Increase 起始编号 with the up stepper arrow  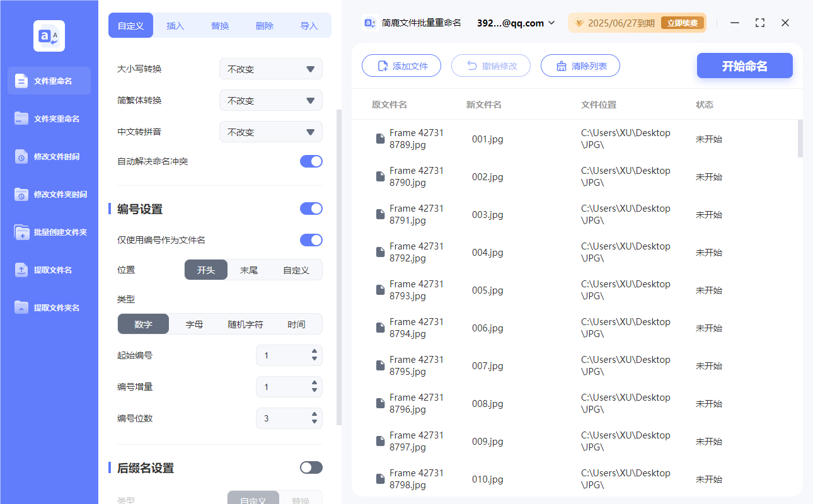(313, 352)
